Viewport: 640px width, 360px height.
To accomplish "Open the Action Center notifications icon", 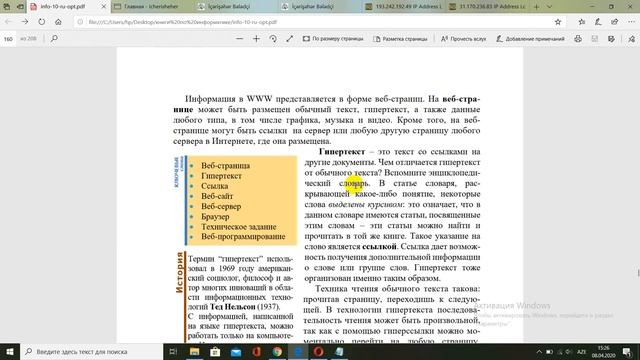I will [x=627, y=351].
